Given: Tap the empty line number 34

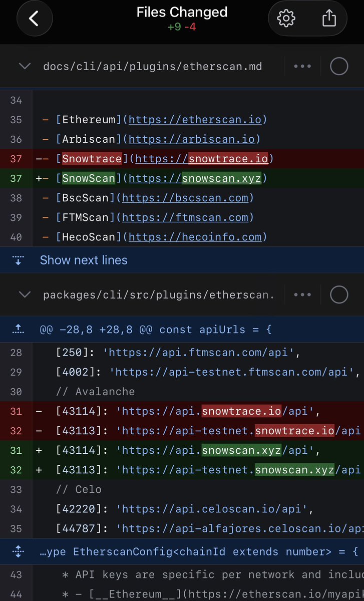Looking at the screenshot, I should point(16,100).
